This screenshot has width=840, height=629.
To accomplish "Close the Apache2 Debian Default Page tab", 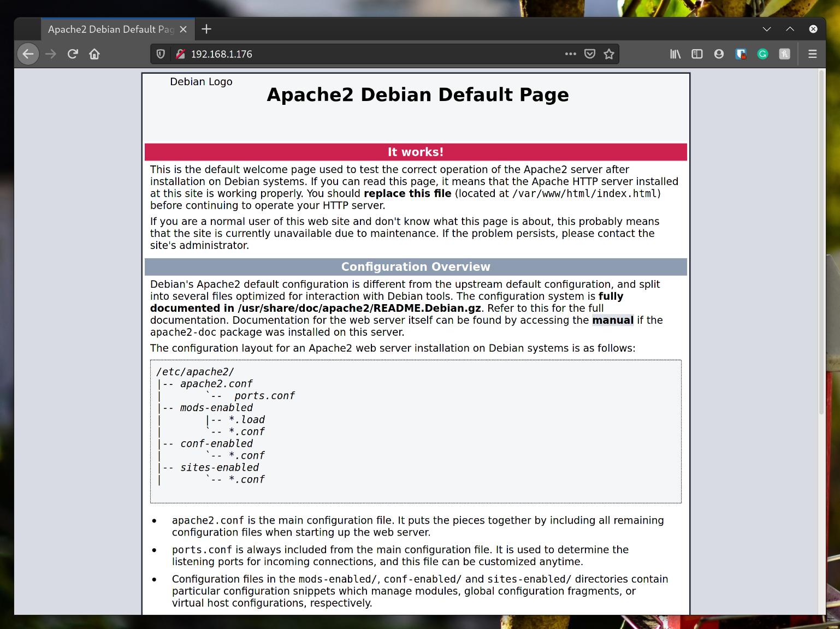I will pyautogui.click(x=184, y=29).
